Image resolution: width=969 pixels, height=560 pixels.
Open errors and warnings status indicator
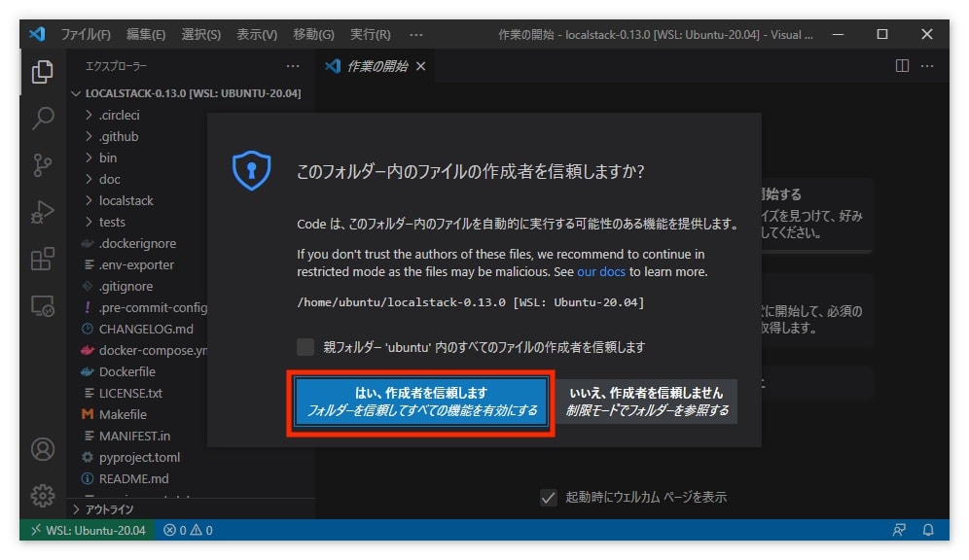pyautogui.click(x=188, y=530)
